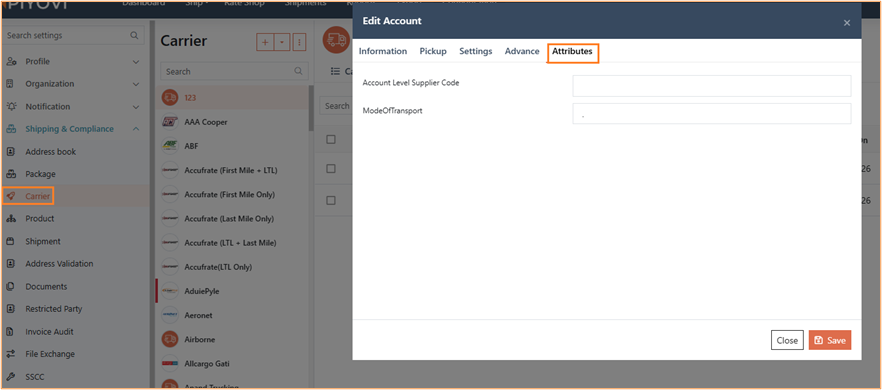Screen dimensions: 882x390
Task: Open the Settings tab
Action: pyautogui.click(x=476, y=51)
